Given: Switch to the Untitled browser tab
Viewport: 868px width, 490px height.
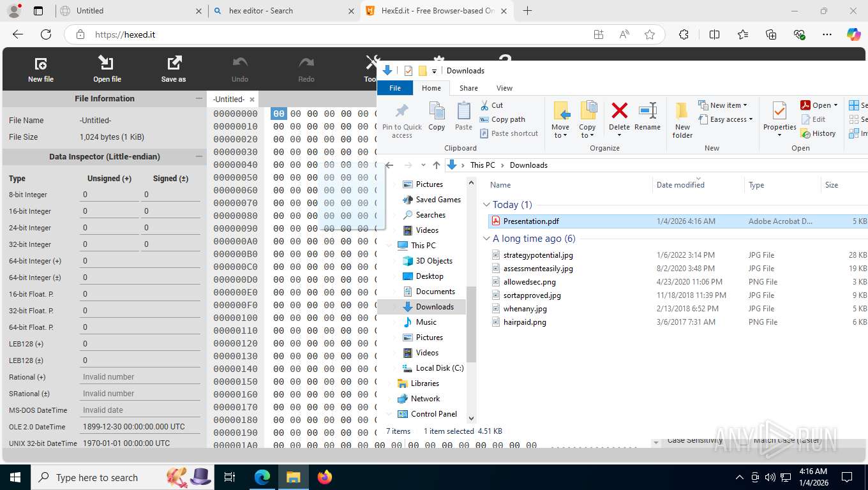Looking at the screenshot, I should tap(131, 11).
